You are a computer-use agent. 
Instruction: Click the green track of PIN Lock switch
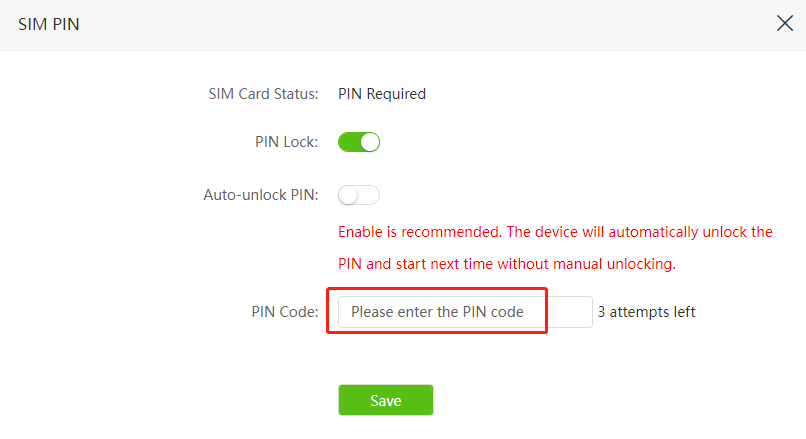[348, 142]
